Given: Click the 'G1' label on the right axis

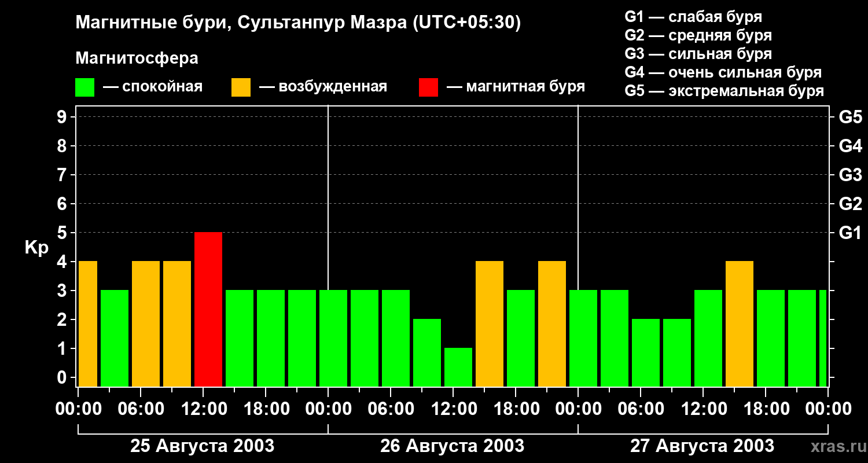Looking at the screenshot, I should 851,233.
